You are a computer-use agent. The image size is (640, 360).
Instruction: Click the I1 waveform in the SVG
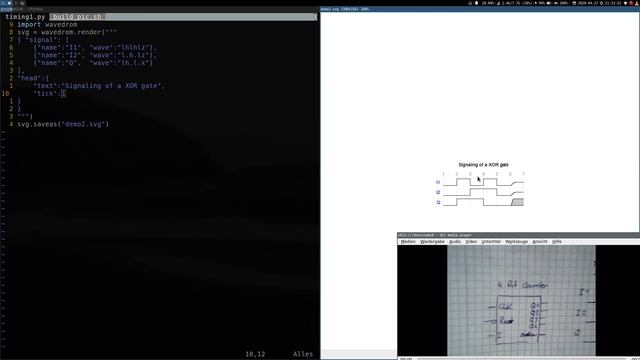483,182
